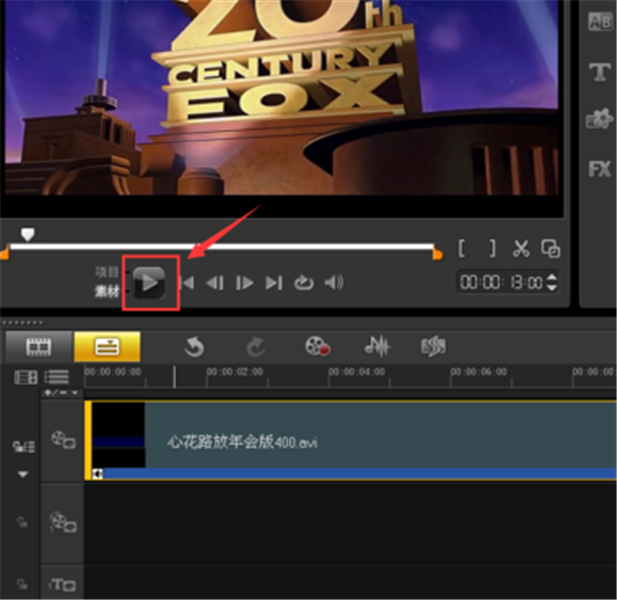Screen dimensions: 617x600
Task: Open the Track Manager icon
Action: (x=26, y=377)
